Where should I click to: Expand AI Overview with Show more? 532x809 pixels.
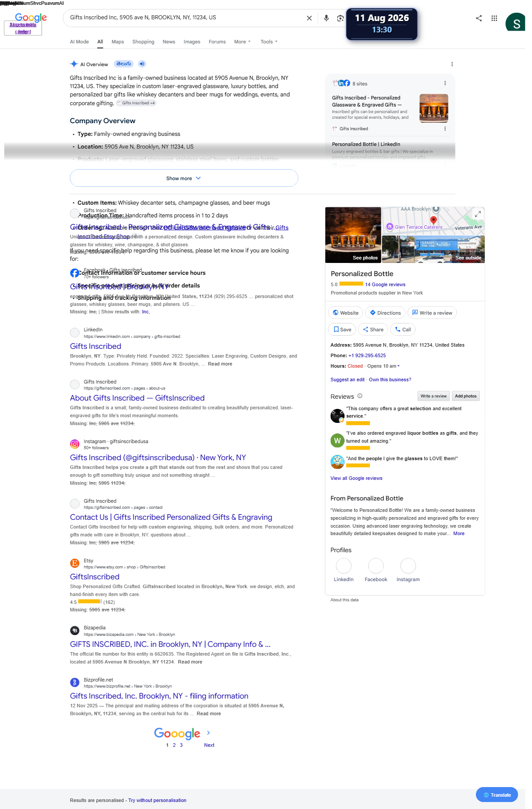click(x=184, y=178)
